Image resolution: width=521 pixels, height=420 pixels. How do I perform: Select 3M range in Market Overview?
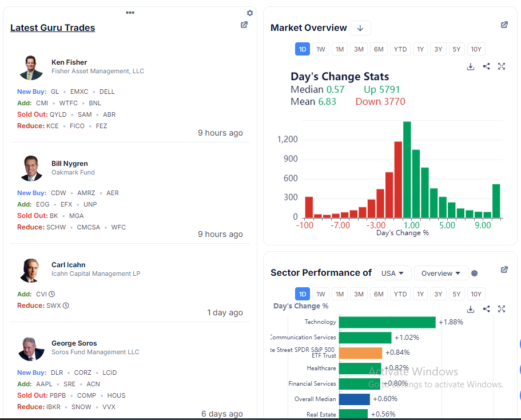(359, 49)
